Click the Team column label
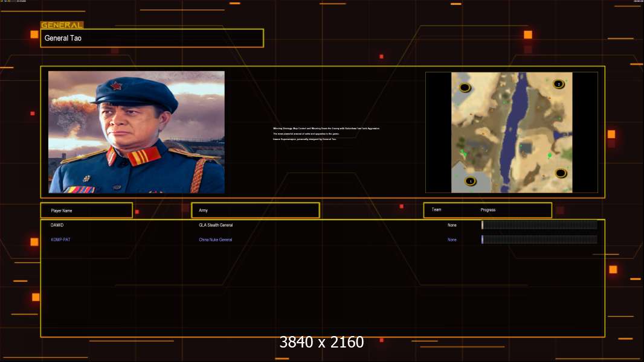644x362 pixels. tap(436, 209)
